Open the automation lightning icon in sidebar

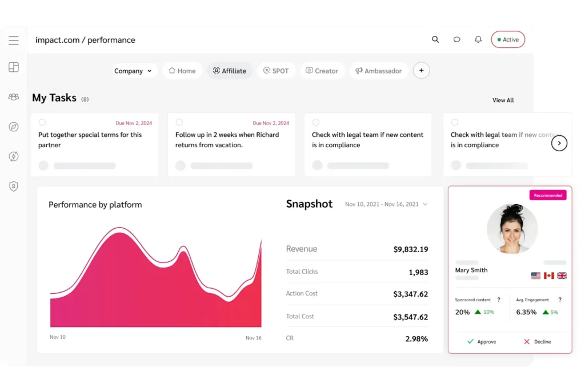tap(13, 156)
